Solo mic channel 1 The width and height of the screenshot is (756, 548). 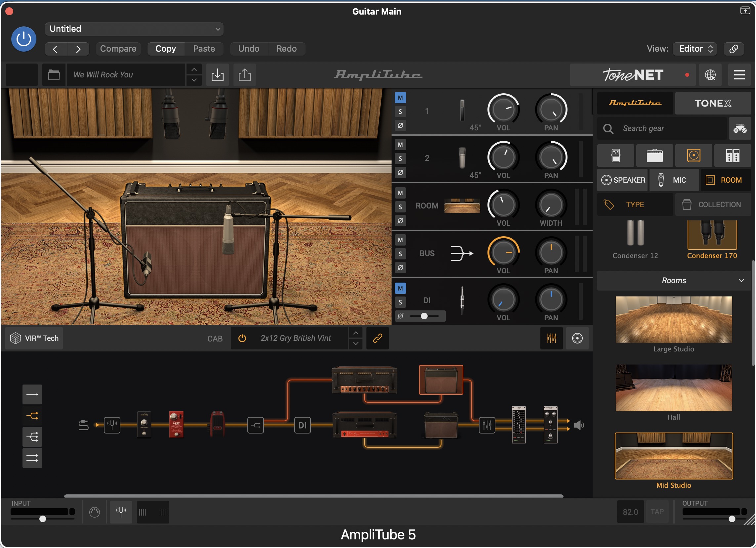pyautogui.click(x=400, y=112)
